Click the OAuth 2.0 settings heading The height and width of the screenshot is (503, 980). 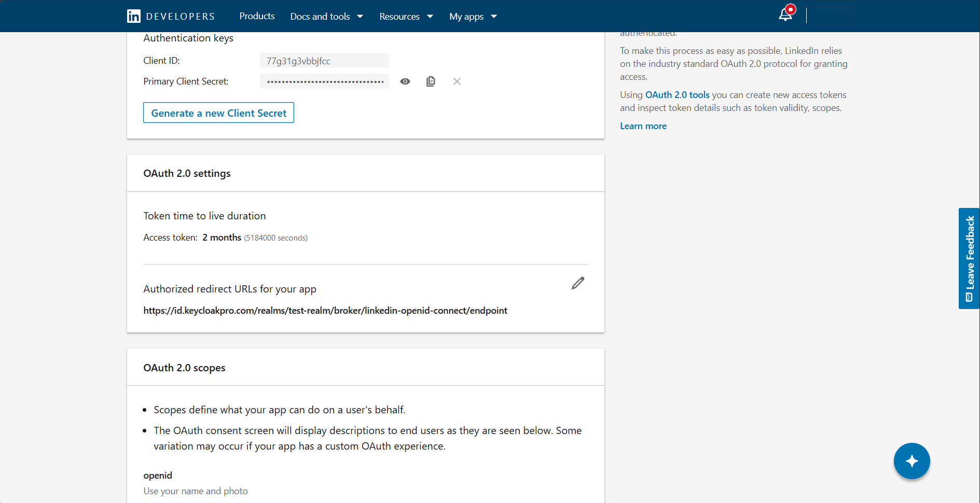point(187,173)
